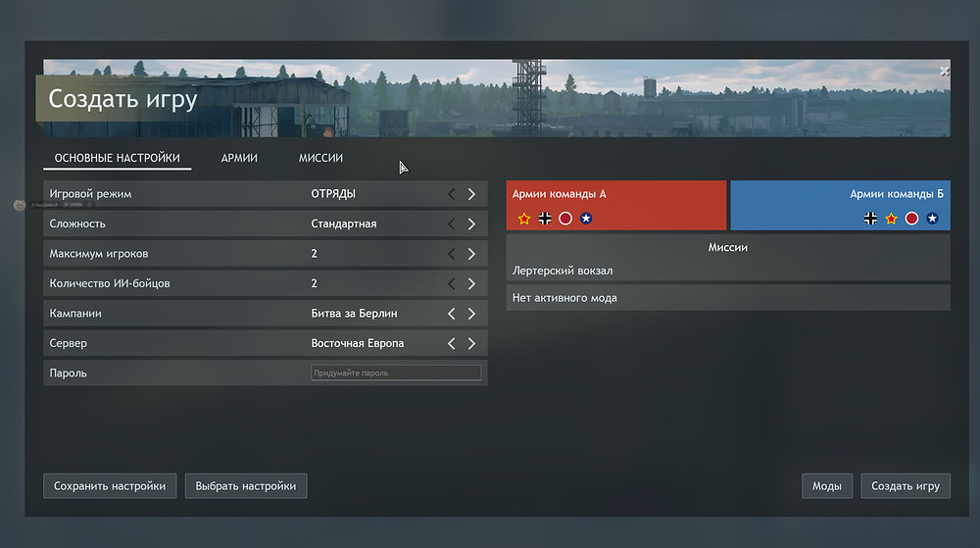Viewport: 980px width, 548px height.
Task: Open the Моды button
Action: 826,486
